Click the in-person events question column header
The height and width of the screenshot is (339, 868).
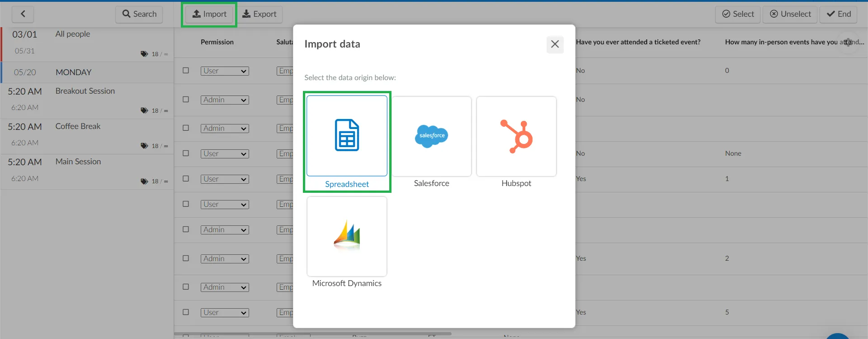(794, 42)
